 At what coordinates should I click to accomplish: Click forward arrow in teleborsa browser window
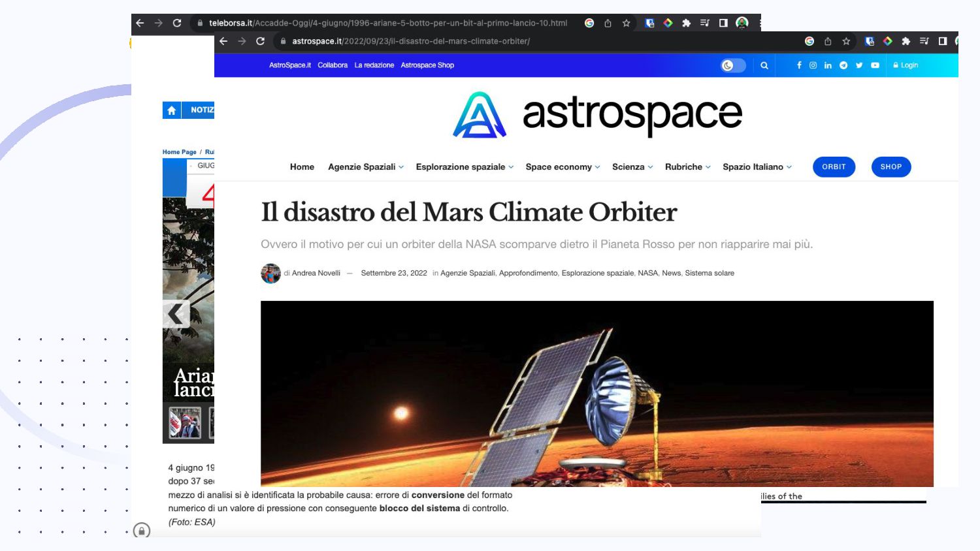158,23
